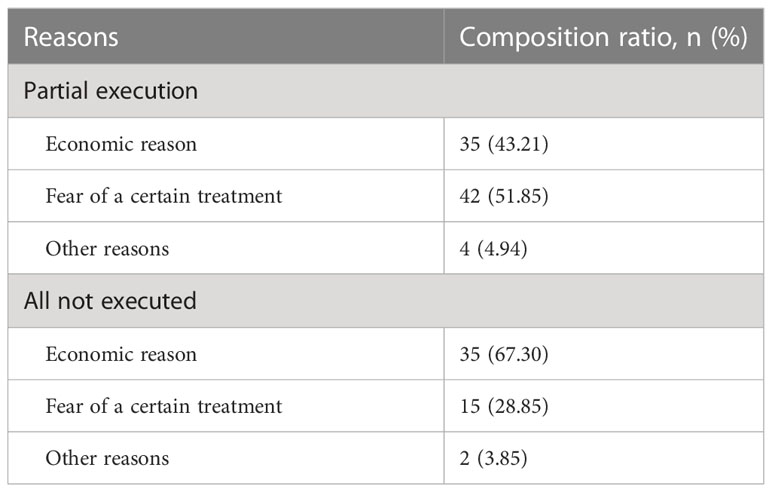
Task: Select the Partial execution section row
Action: [x=386, y=91]
